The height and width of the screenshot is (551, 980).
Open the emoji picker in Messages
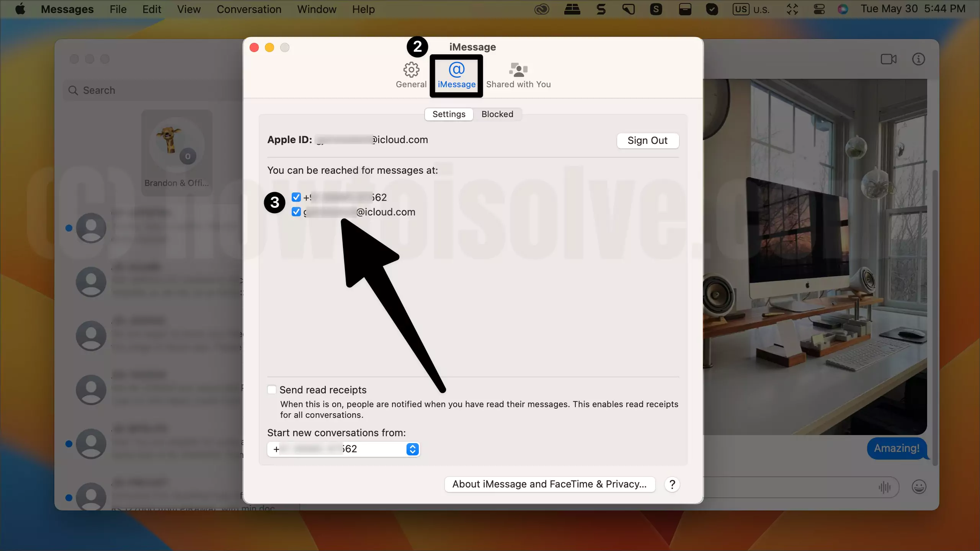[x=919, y=487]
